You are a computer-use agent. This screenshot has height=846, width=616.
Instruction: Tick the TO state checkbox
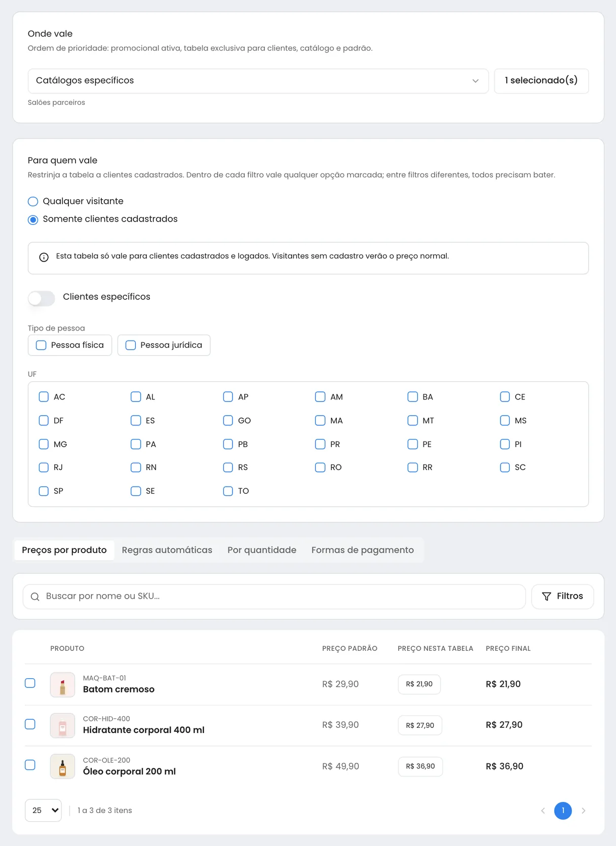pyautogui.click(x=228, y=491)
